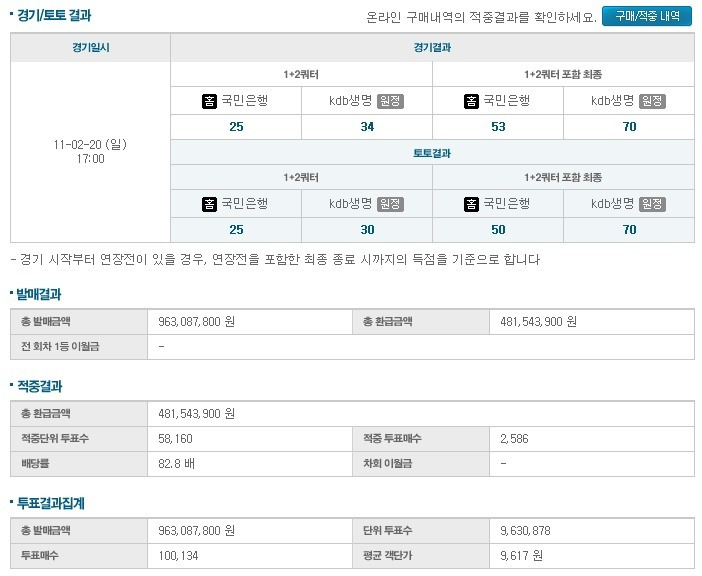Click the 배당률 label
The width and height of the screenshot is (702, 576).
[35, 464]
